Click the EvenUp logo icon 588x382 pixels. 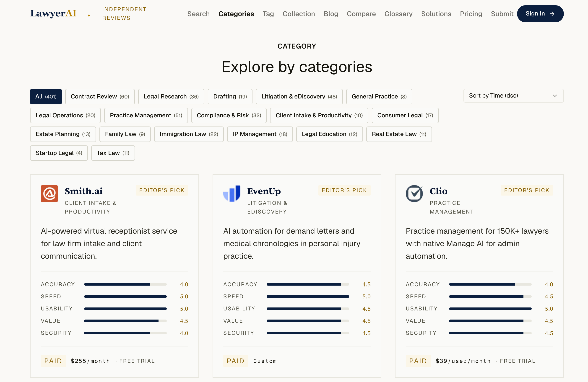point(232,194)
